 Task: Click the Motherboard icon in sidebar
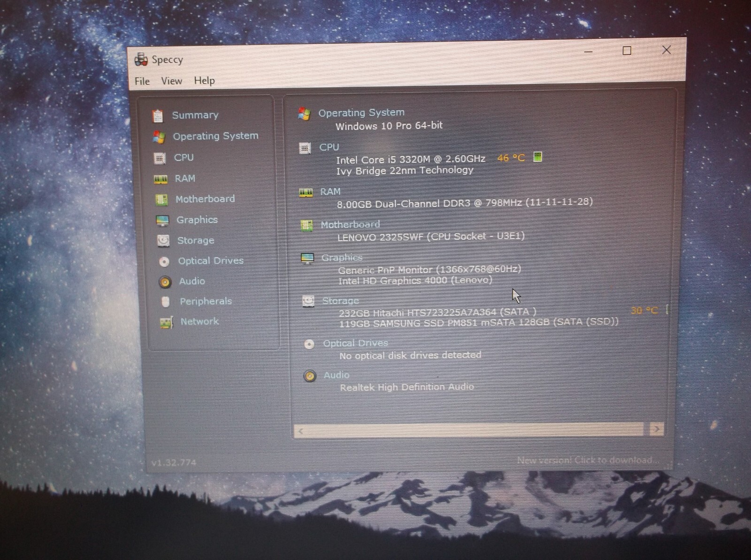click(161, 200)
